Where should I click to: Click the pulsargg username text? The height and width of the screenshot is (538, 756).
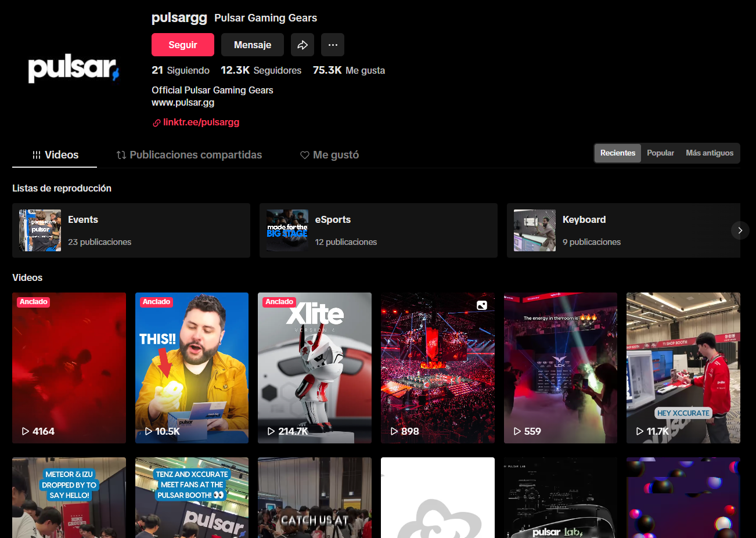(x=179, y=17)
